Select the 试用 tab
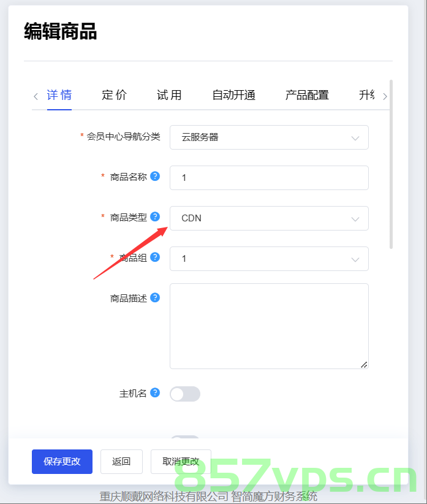427x504 pixels. [169, 95]
